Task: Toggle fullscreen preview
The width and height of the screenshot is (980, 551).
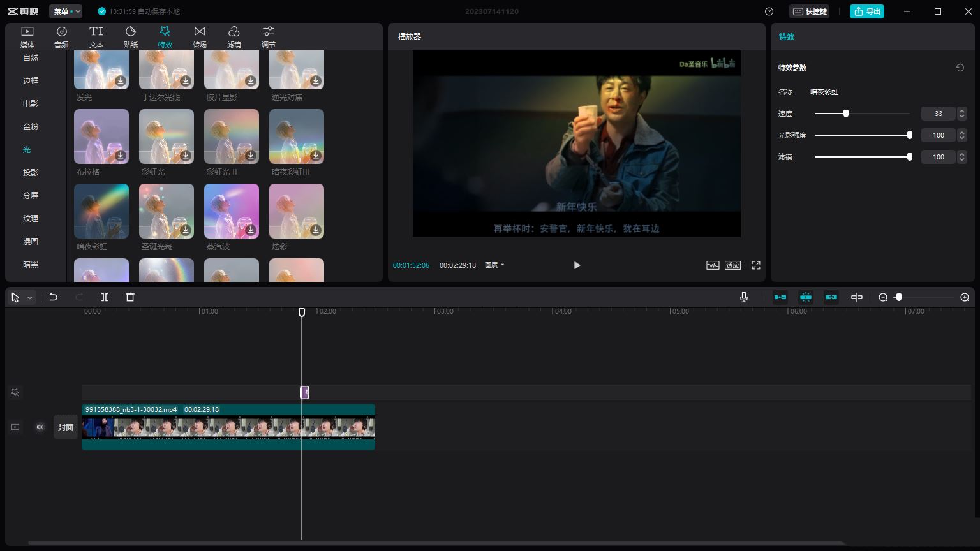Action: [756, 265]
